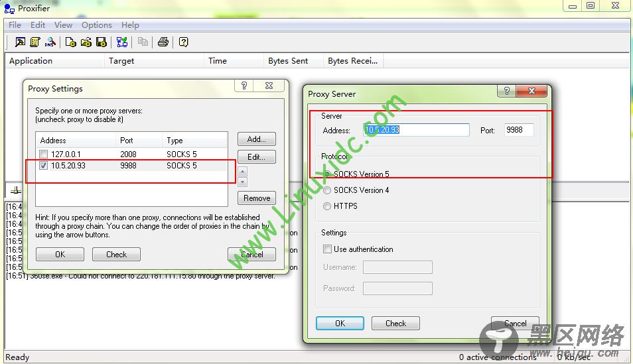Open the File menu

15,25
